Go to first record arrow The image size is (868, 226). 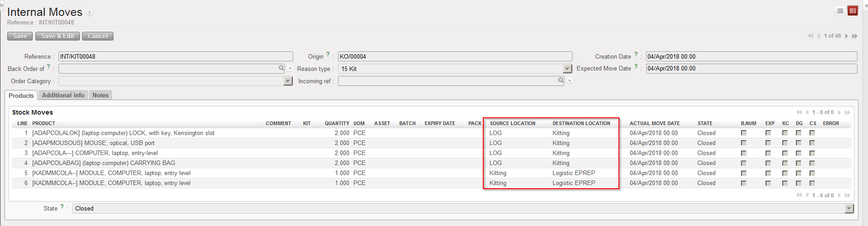(810, 36)
